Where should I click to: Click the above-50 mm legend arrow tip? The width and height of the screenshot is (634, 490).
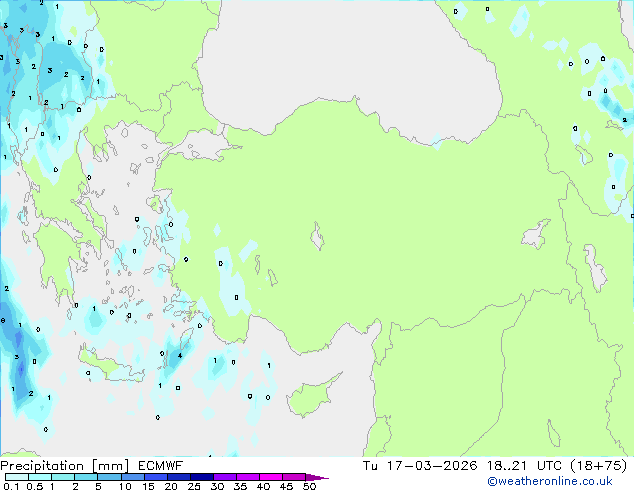pos(317,477)
